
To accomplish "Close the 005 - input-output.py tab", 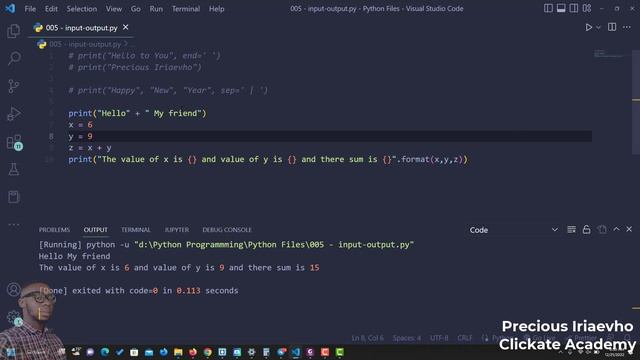I will tap(126, 27).
